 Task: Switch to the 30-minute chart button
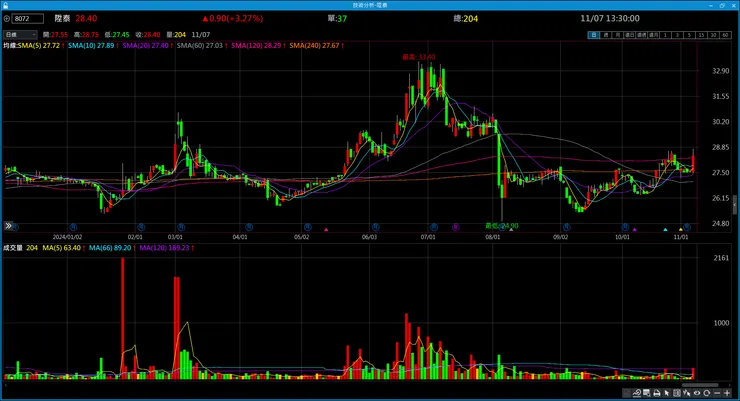714,35
